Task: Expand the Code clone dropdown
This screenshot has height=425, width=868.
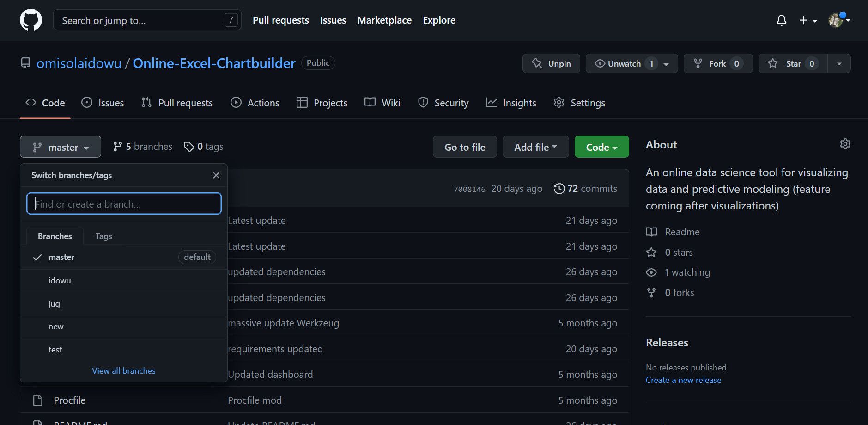Action: tap(601, 147)
